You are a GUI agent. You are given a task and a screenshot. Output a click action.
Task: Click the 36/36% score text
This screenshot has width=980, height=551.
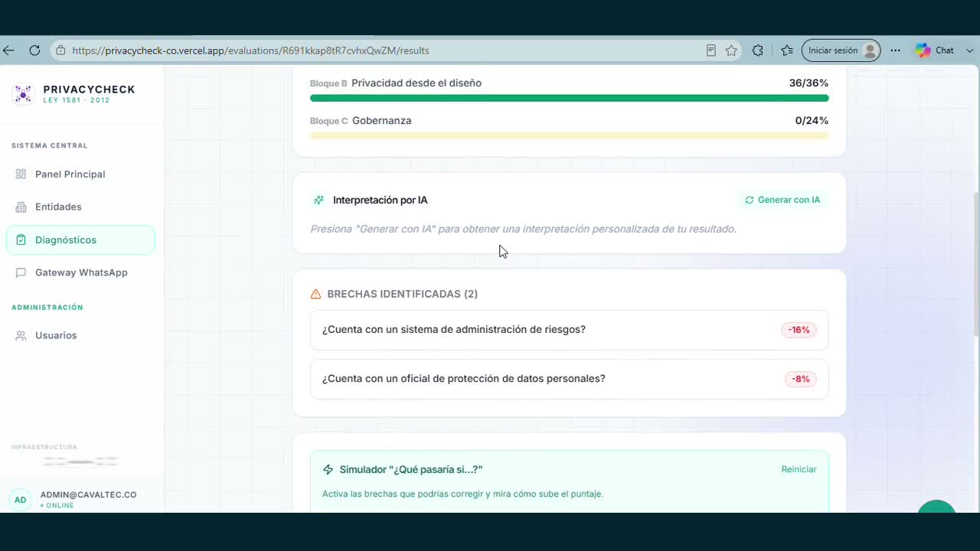click(808, 83)
